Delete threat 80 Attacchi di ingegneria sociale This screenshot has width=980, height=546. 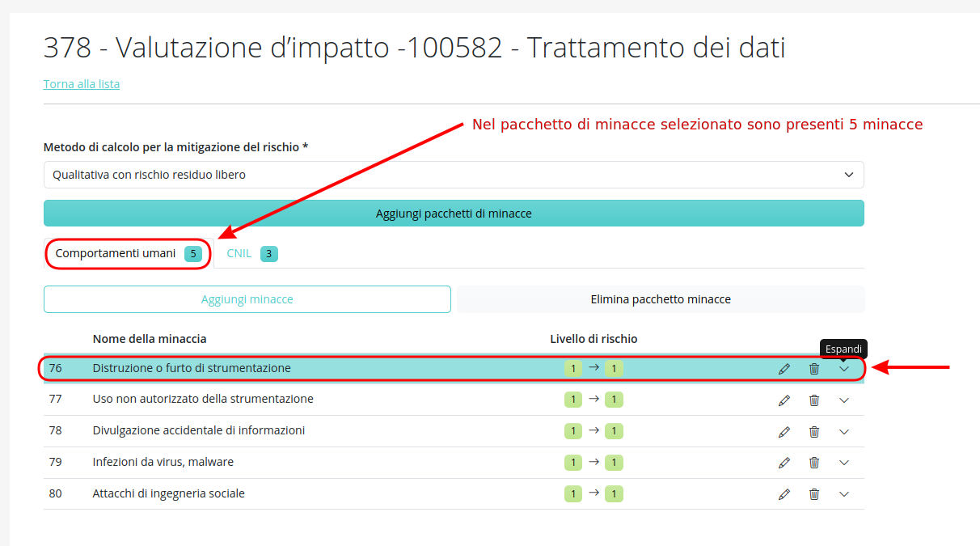tap(814, 493)
